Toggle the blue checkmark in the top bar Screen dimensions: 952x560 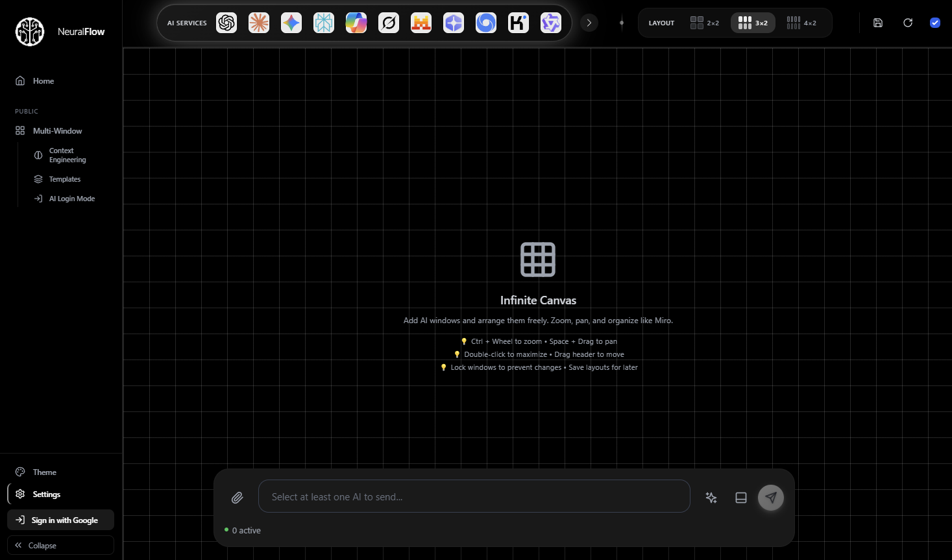pyautogui.click(x=935, y=23)
